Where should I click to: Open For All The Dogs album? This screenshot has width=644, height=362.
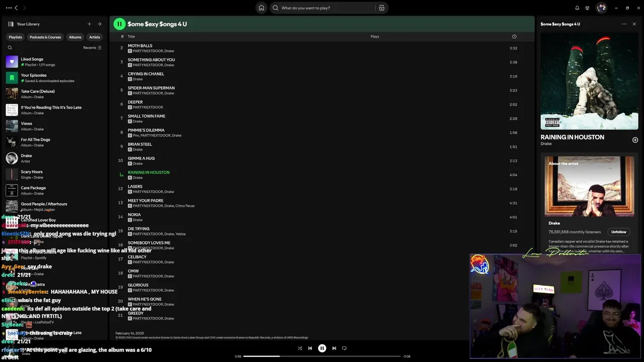tap(54, 142)
